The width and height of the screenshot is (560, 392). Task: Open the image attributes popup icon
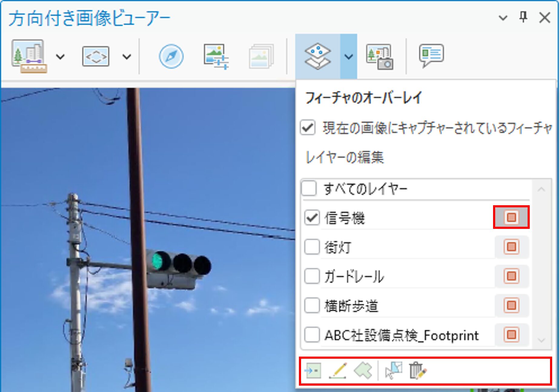431,56
